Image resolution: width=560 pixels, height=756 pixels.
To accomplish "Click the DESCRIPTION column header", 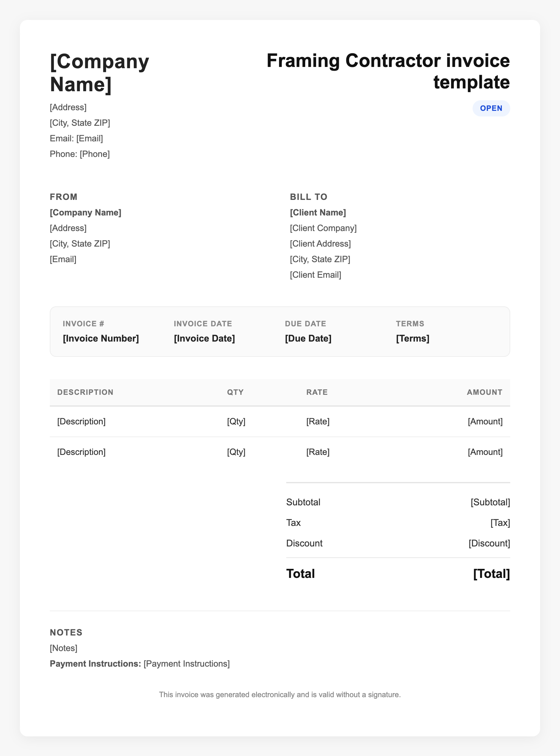I will tap(85, 392).
